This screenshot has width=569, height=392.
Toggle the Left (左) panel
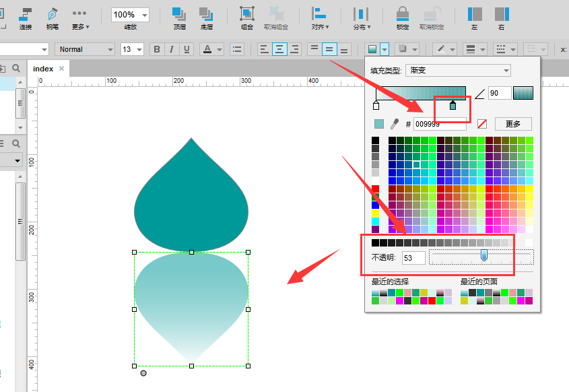click(x=475, y=19)
